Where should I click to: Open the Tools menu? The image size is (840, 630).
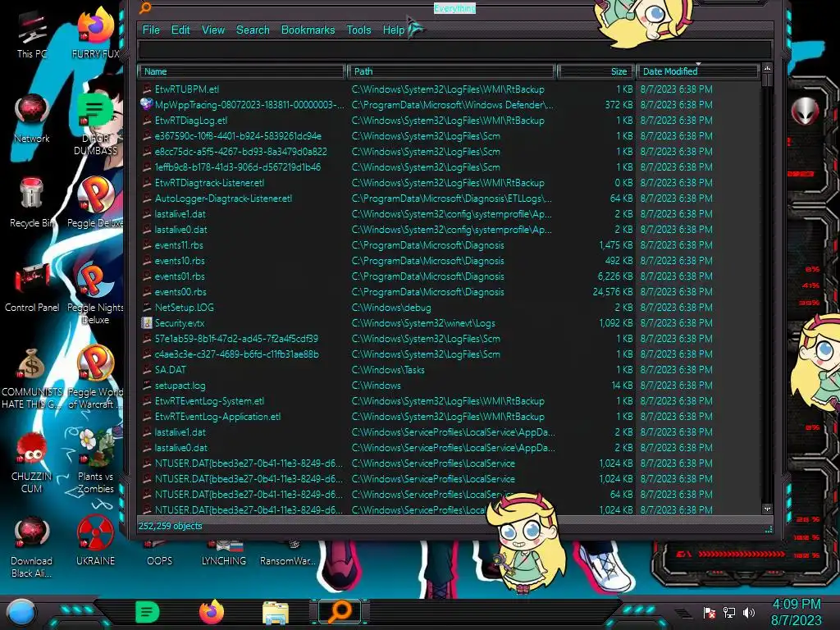coord(358,30)
